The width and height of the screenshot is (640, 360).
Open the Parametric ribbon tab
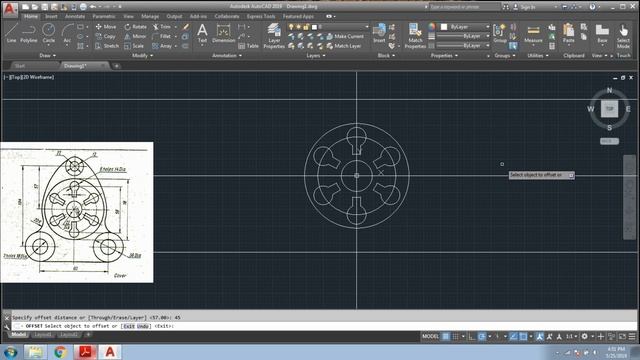click(x=104, y=16)
